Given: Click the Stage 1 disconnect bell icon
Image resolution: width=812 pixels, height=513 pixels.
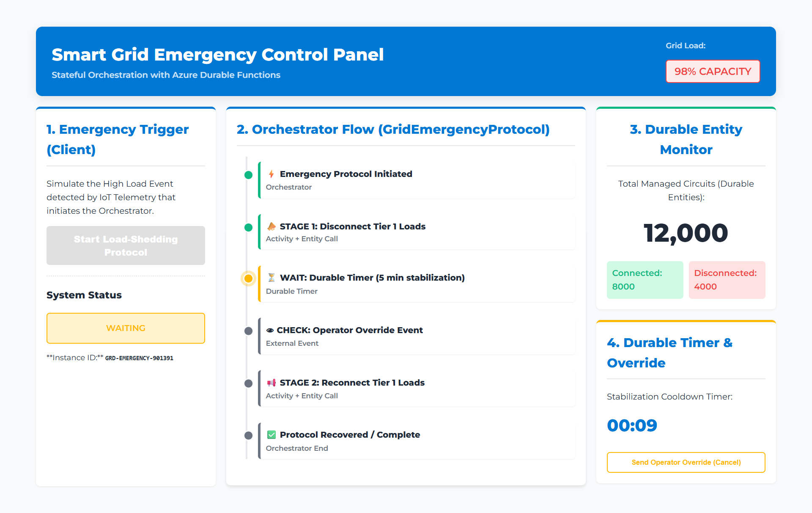Looking at the screenshot, I should click(x=272, y=226).
